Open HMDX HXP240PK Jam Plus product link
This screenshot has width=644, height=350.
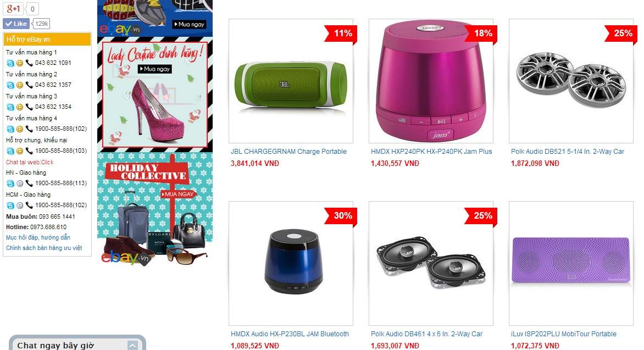pyautogui.click(x=431, y=152)
